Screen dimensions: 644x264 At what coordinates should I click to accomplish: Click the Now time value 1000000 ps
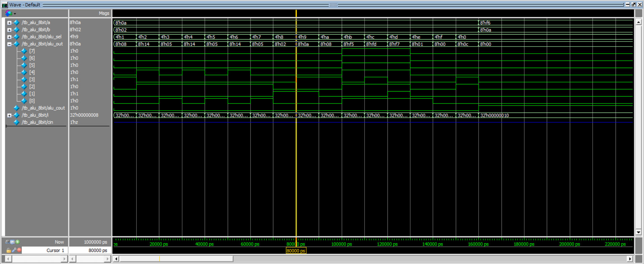(x=96, y=242)
